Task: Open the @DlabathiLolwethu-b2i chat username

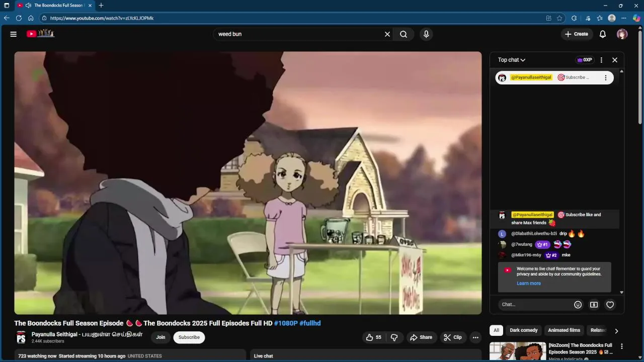Action: click(534, 234)
